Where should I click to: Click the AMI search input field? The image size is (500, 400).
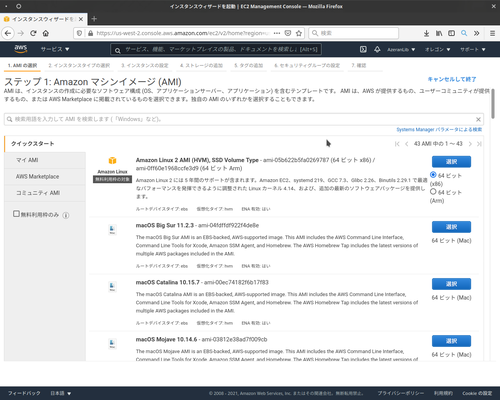tap(244, 119)
